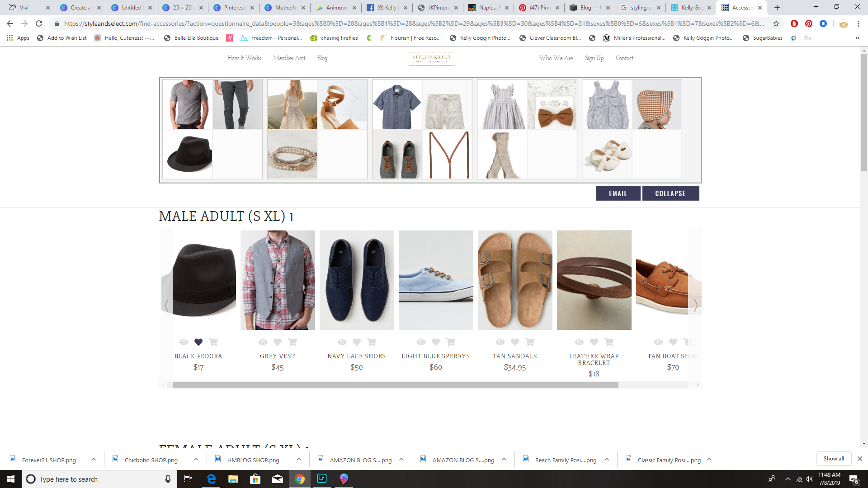This screenshot has width=868, height=488.
Task: Select black fedora thumbnail in outfit panel
Action: [x=188, y=154]
